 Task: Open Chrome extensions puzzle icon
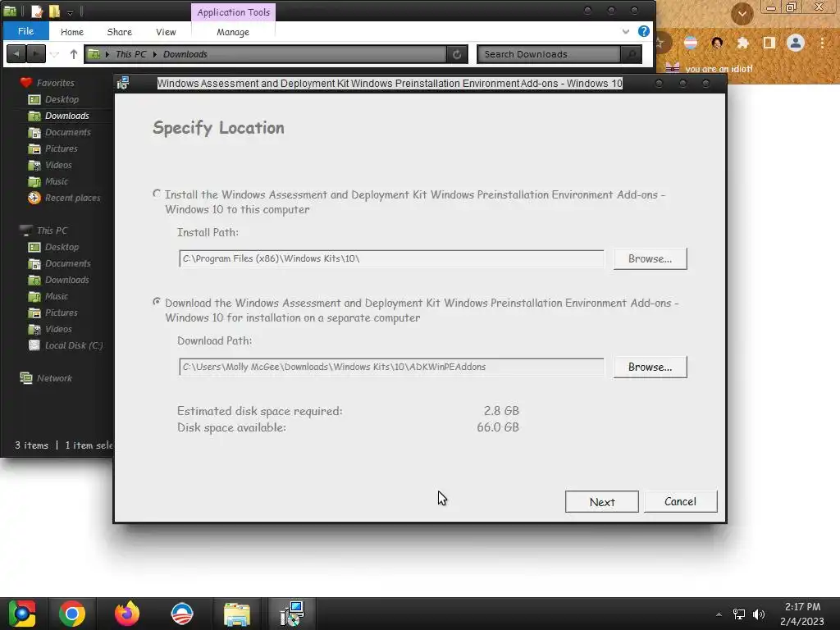pos(742,43)
